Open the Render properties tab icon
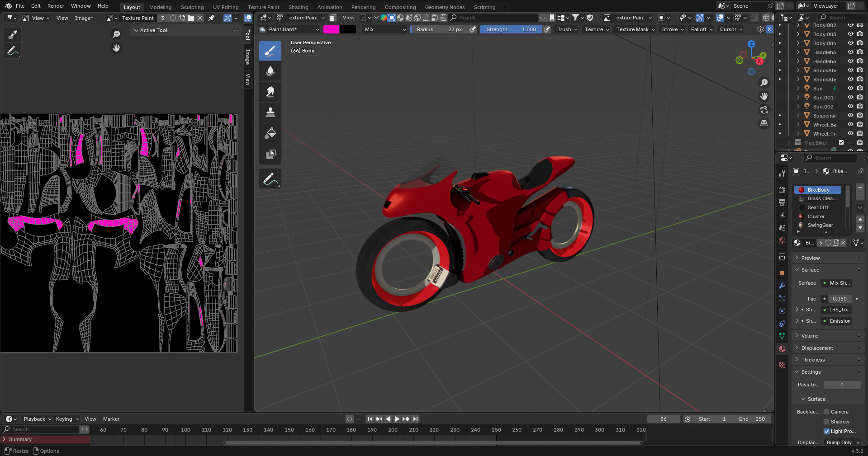This screenshot has height=456, width=868. click(782, 189)
